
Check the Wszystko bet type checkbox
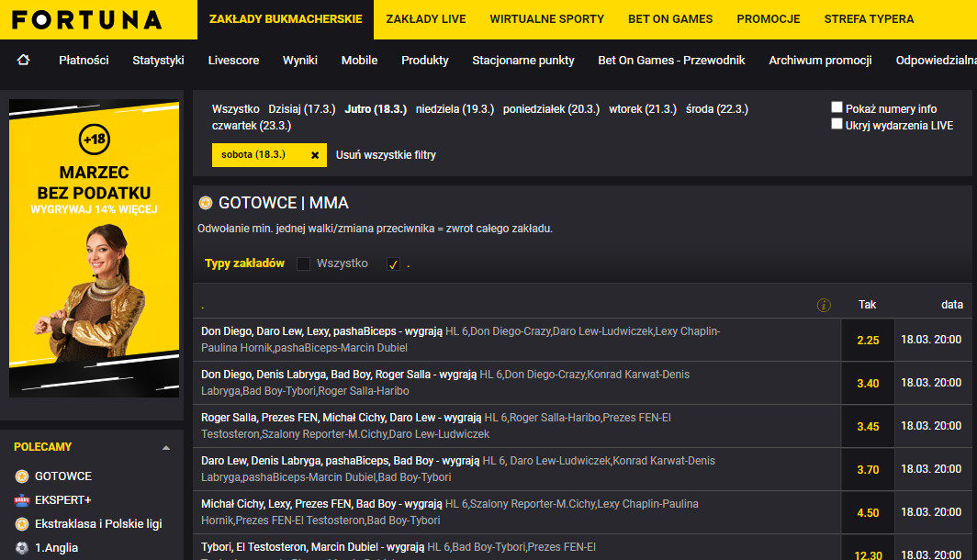[303, 264]
